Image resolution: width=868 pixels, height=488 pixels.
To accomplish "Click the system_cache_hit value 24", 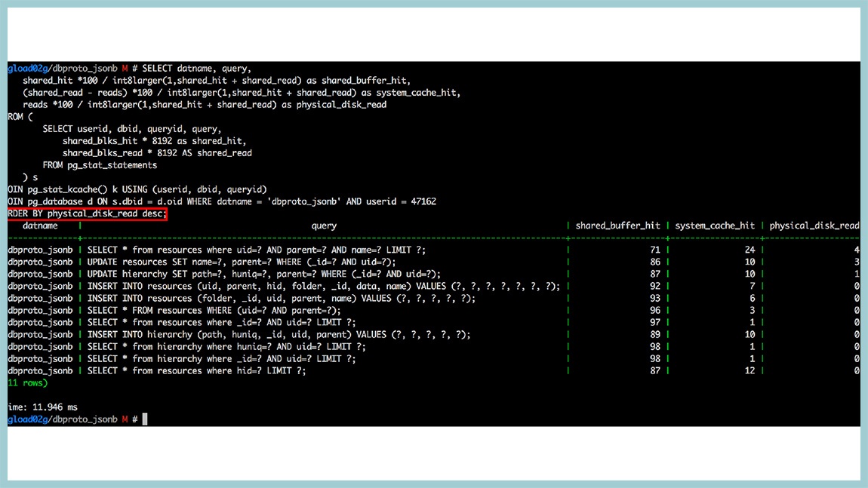I will point(749,250).
